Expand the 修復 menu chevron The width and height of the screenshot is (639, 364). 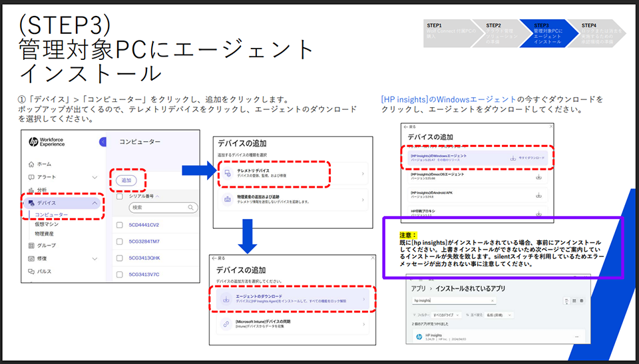click(95, 258)
